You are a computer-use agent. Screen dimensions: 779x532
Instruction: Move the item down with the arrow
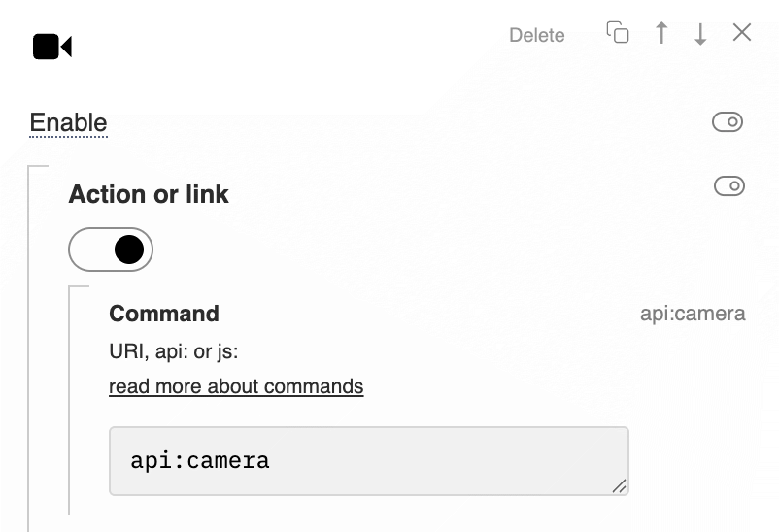pyautogui.click(x=700, y=33)
